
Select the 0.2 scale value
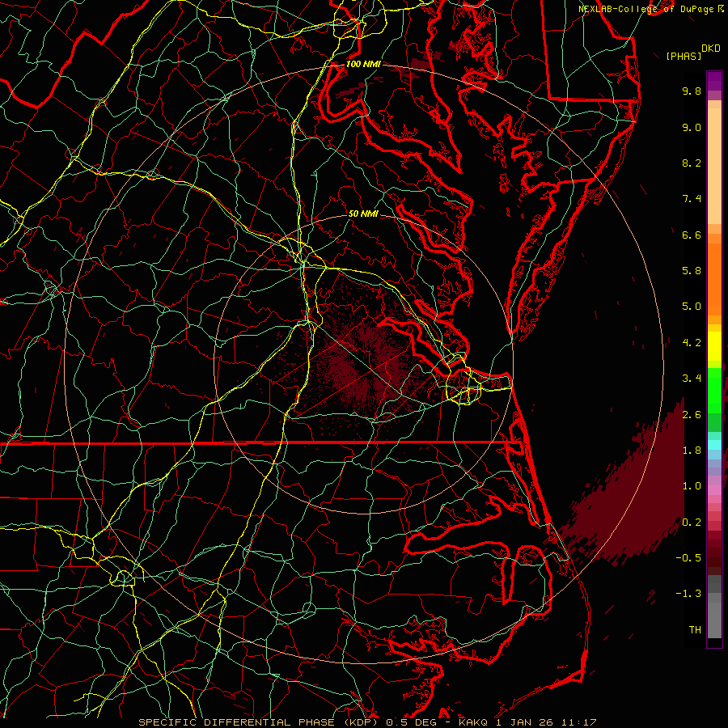(x=692, y=523)
